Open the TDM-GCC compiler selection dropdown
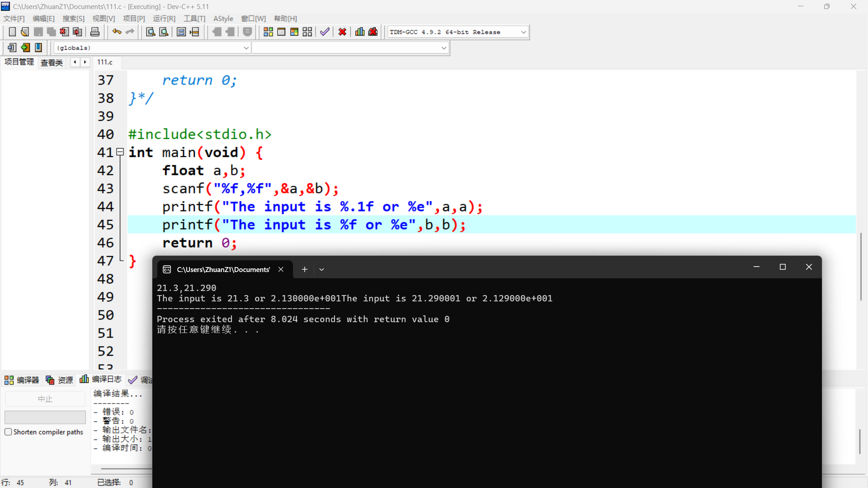Image resolution: width=868 pixels, height=488 pixels. point(524,32)
